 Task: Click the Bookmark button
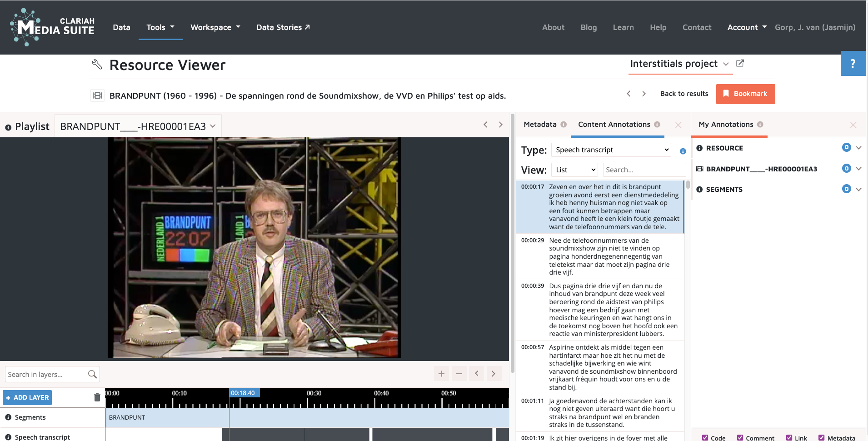click(745, 94)
